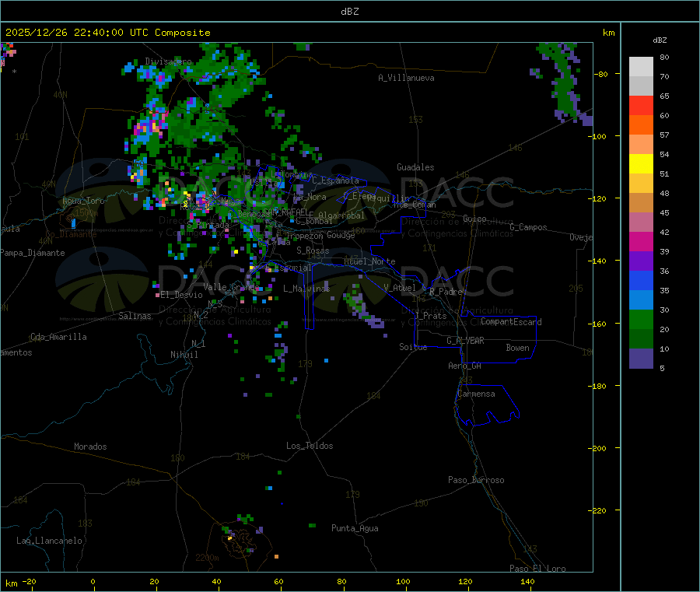This screenshot has height=592, width=700.
Task: Click the orange 57 dBZ legend swatch
Action: 641,125
